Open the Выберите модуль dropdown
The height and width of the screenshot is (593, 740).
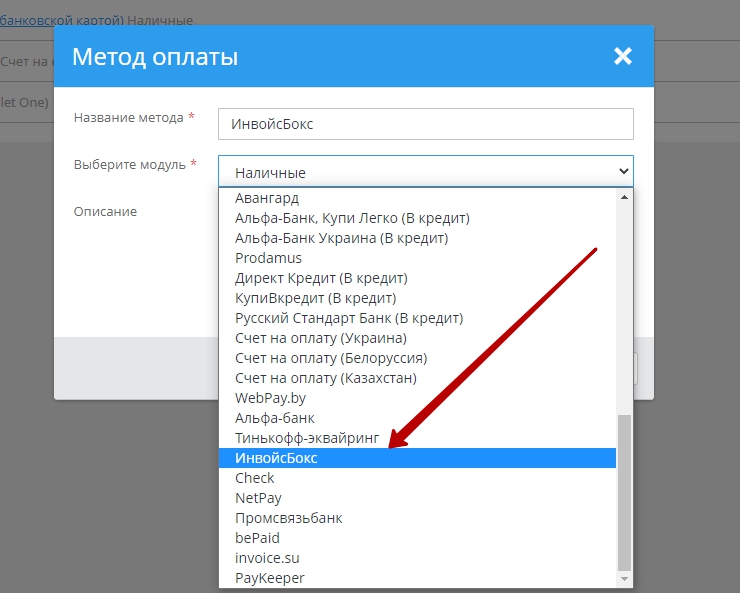426,172
